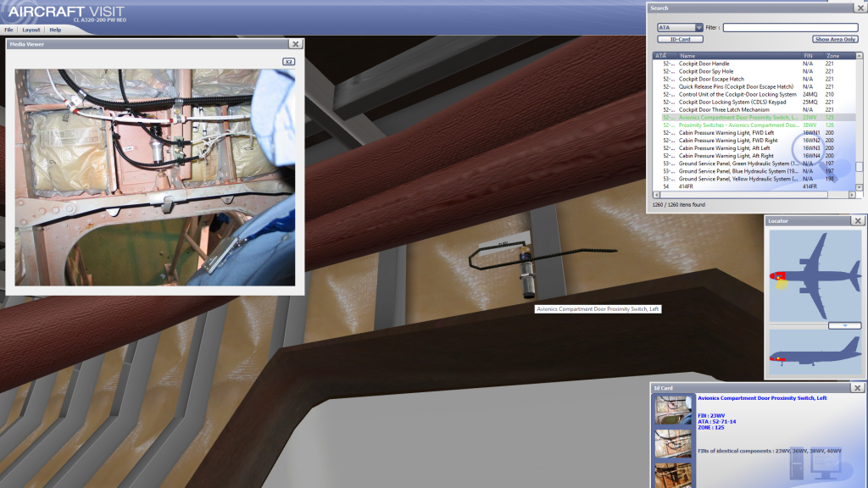Image resolution: width=868 pixels, height=488 pixels.
Task: Open the second Id Card photo thumbnail
Action: click(x=673, y=444)
